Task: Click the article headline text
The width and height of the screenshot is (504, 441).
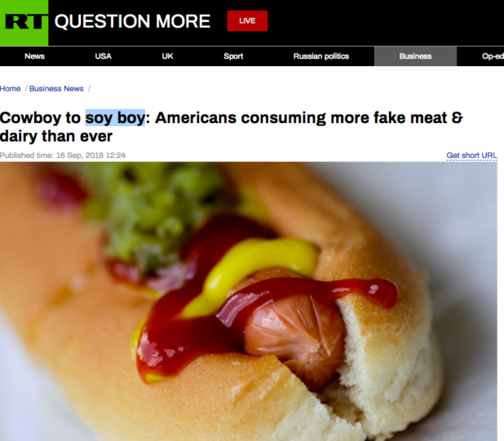Action: [x=231, y=127]
